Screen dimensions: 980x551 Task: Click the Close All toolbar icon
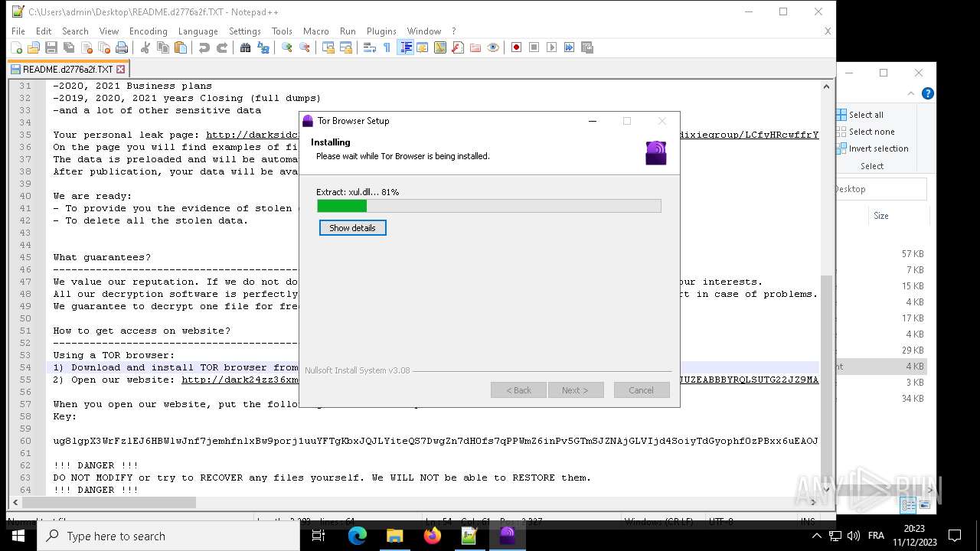coord(104,47)
